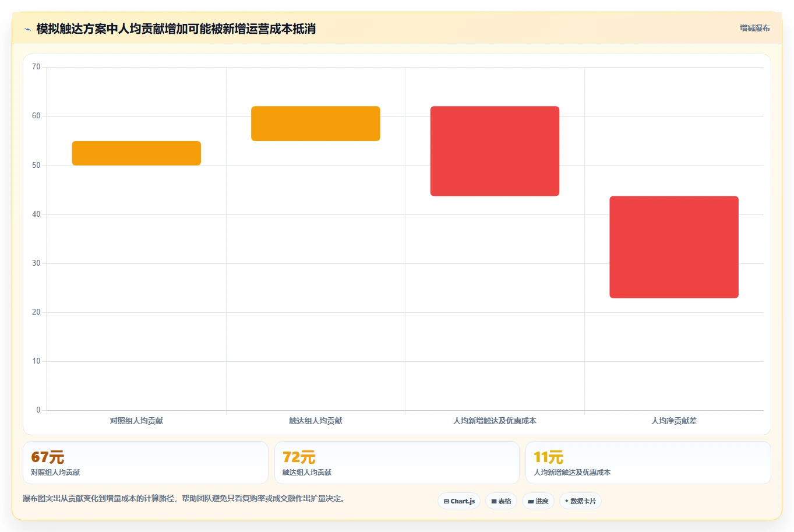Click the 人均净贡献差 x-axis label
This screenshot has width=794, height=532.
coord(674,421)
